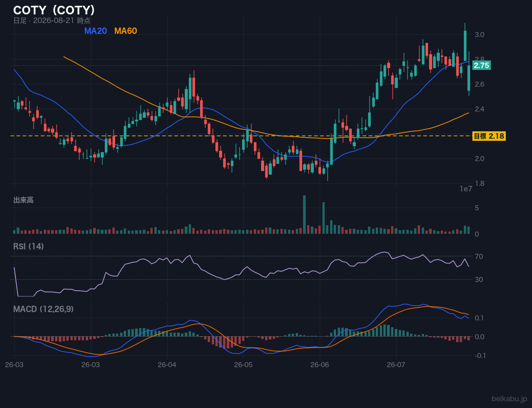Click the RSI axis level 70
This screenshot has height=408, width=532.
coord(479,256)
